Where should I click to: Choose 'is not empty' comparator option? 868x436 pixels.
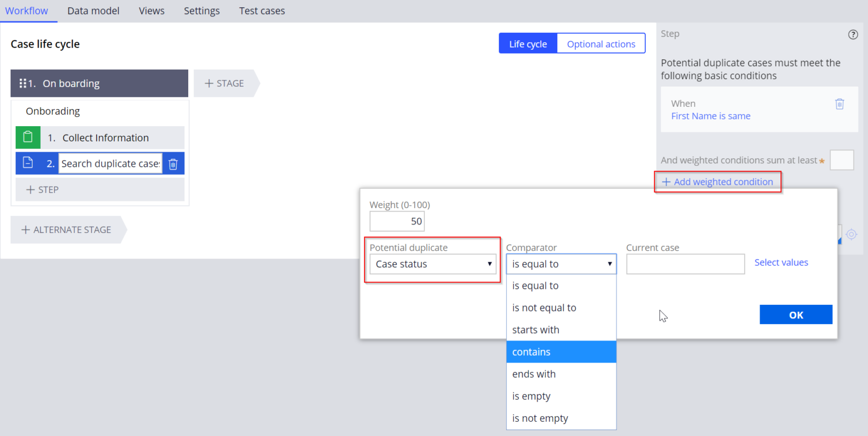click(561, 418)
